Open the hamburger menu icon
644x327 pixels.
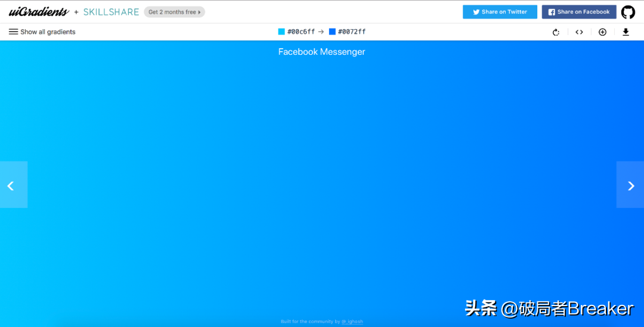point(13,32)
